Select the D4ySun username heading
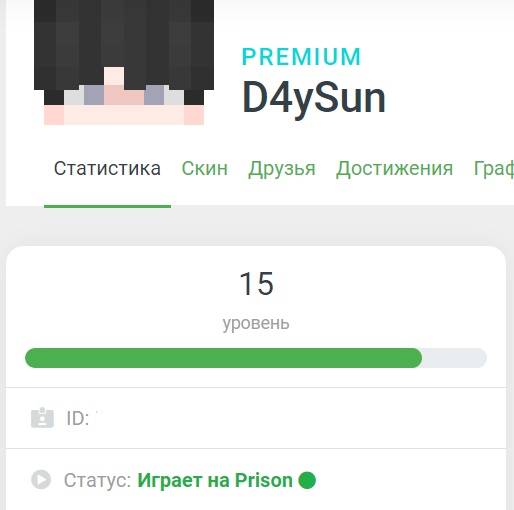 tap(314, 98)
